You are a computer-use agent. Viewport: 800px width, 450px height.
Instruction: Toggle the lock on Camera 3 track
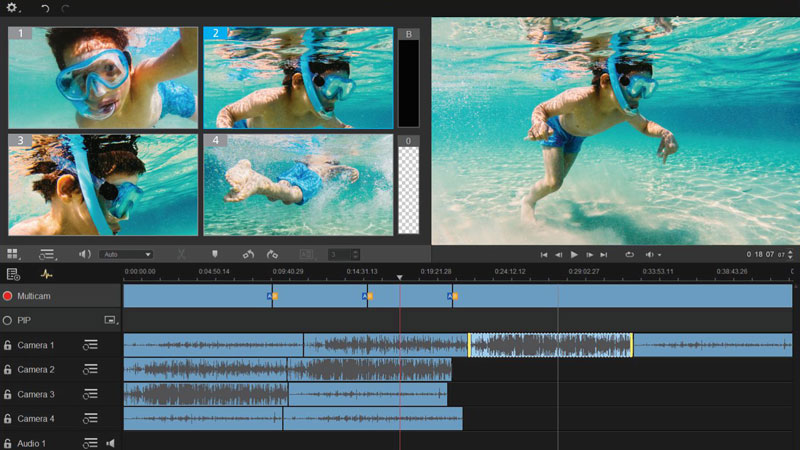tap(8, 394)
